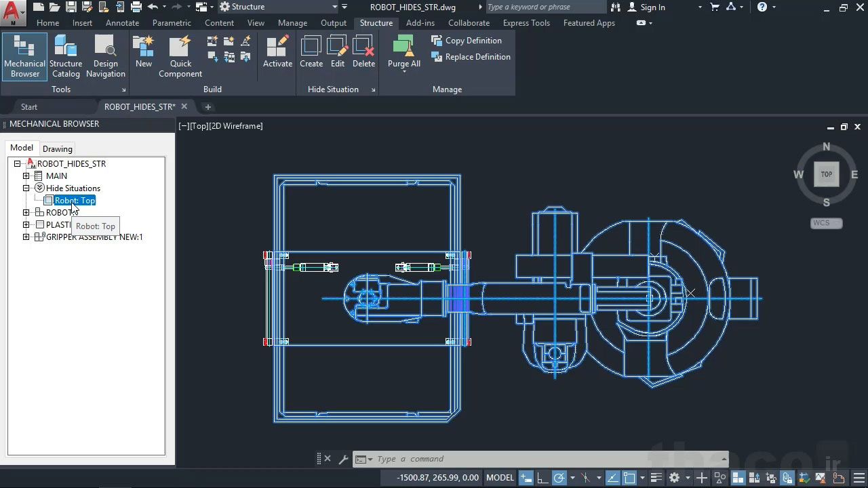
Task: Click the Replace Definition button
Action: (x=471, y=57)
